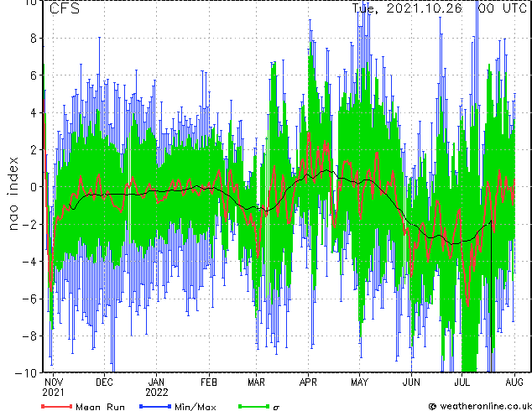Click the y-axis value -10
This screenshot has width=532, height=411.
point(26,373)
